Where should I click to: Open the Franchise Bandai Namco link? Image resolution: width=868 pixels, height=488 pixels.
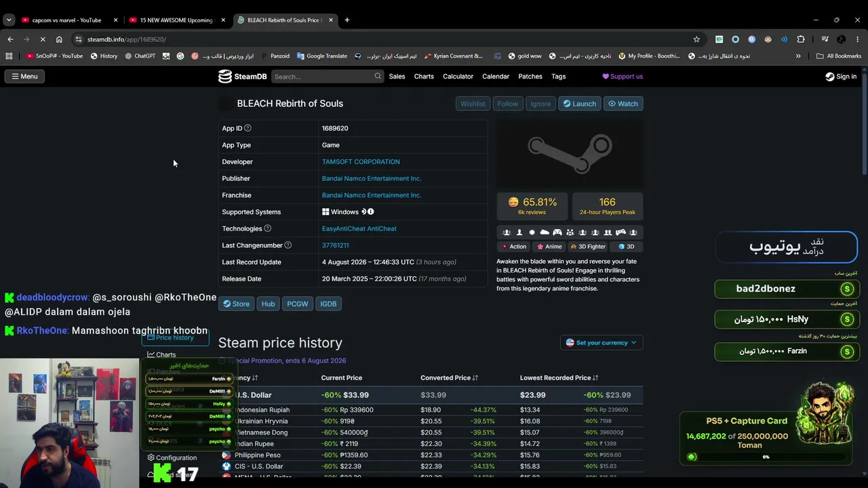(x=372, y=195)
